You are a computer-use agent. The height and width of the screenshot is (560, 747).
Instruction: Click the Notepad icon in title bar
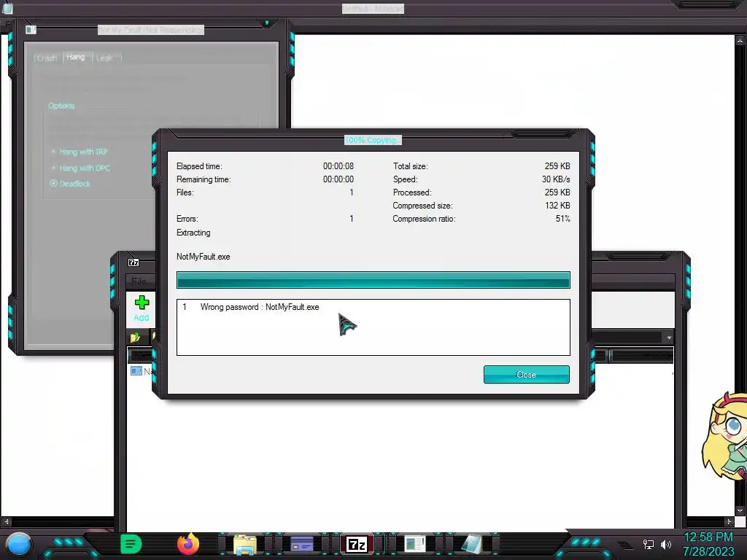[x=7, y=8]
